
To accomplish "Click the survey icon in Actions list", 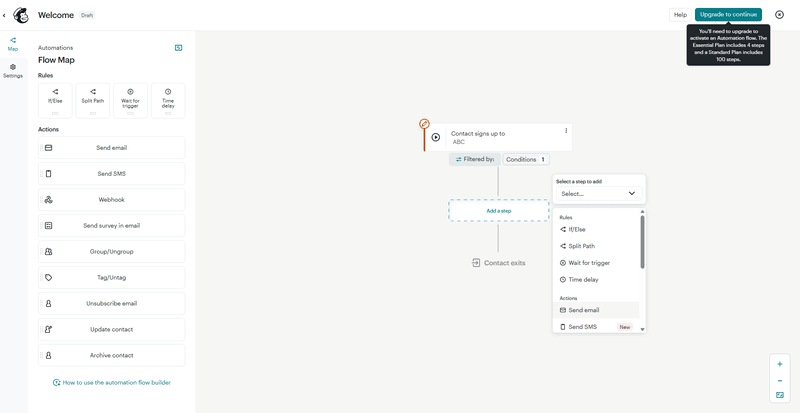I will click(x=48, y=226).
